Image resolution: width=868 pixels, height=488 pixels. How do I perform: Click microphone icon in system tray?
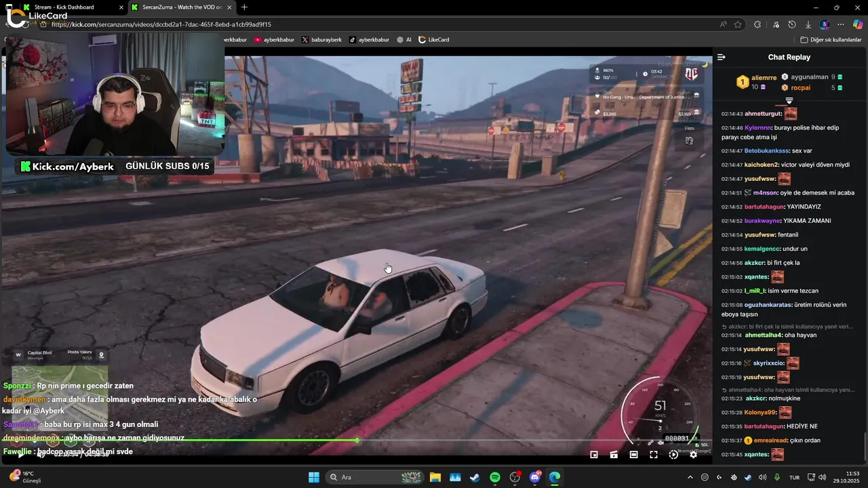tap(777, 477)
